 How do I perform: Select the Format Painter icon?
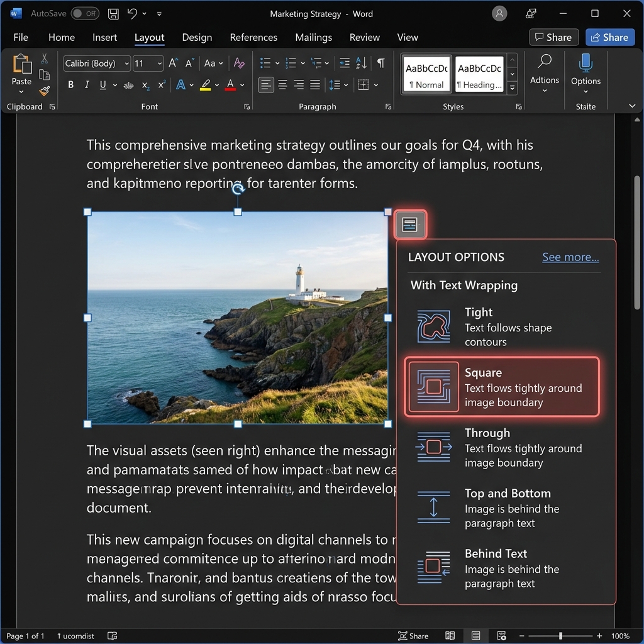coord(44,90)
